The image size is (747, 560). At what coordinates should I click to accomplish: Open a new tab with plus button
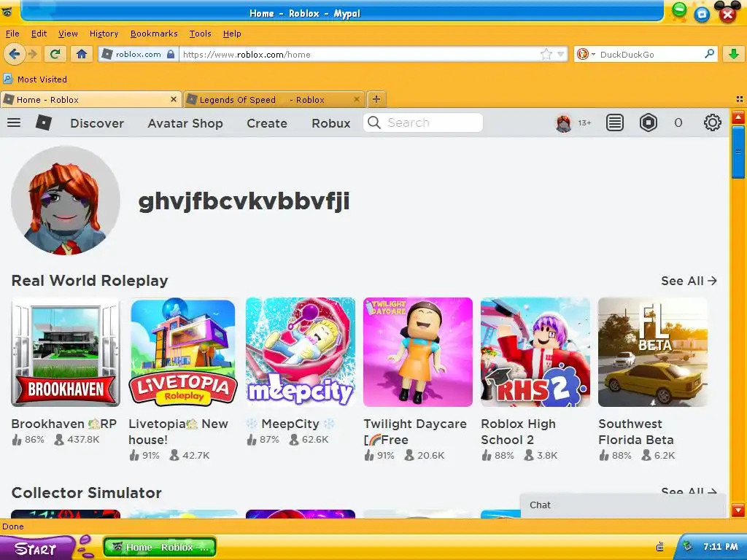[x=376, y=99]
